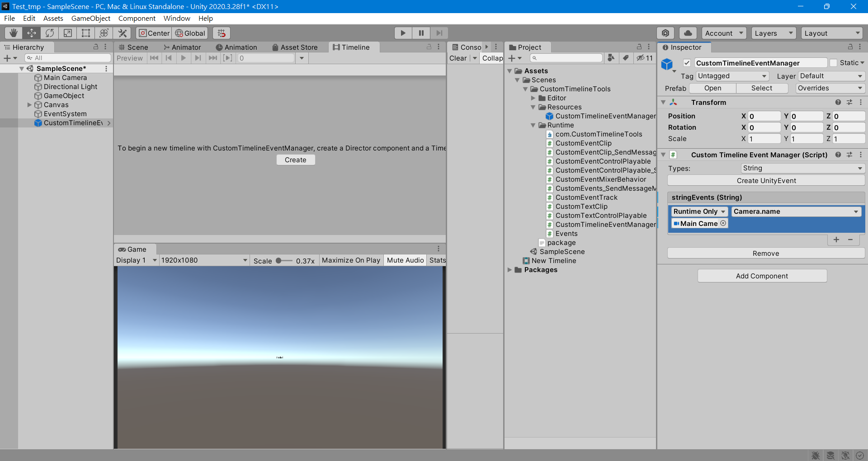Click Create UnityEvent button
Image resolution: width=868 pixels, height=461 pixels.
(766, 181)
